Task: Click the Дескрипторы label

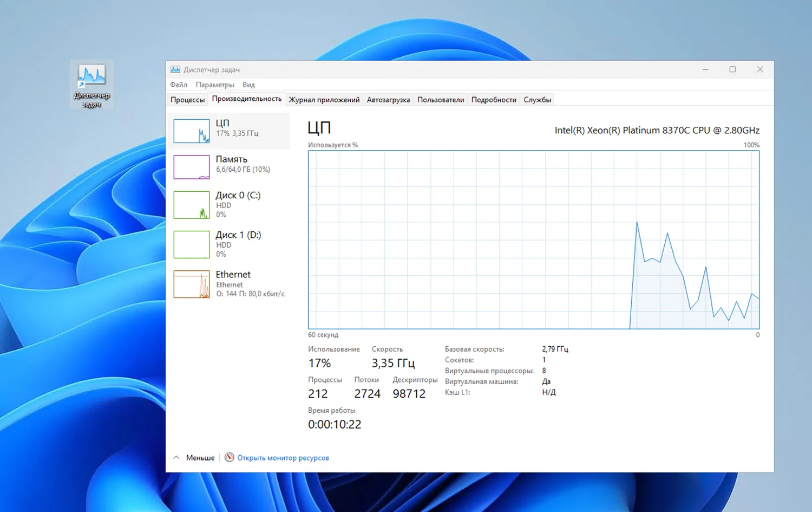Action: click(415, 380)
